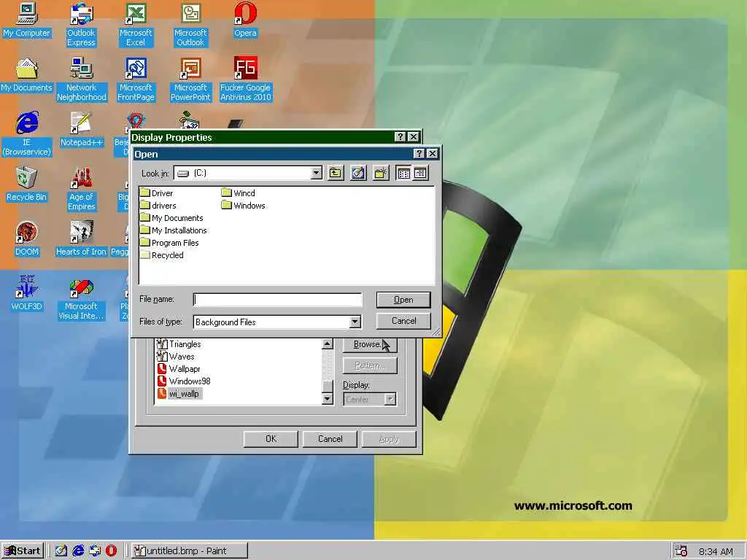Image resolution: width=747 pixels, height=560 pixels.
Task: Click the Task Scheduler system tray icon
Action: tap(682, 551)
